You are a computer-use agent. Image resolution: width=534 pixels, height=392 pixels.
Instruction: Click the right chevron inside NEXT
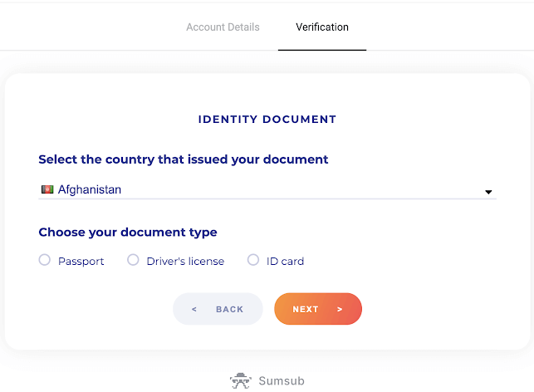coord(340,310)
